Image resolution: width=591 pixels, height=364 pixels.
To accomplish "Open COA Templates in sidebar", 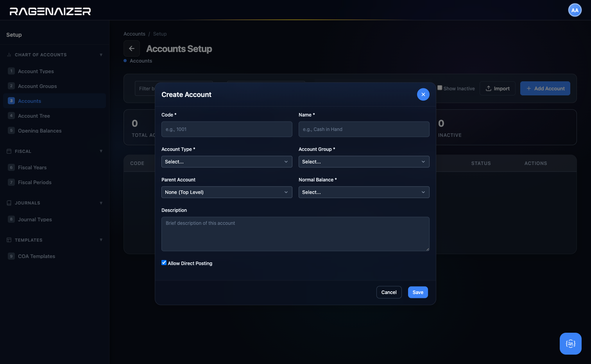I will (x=54, y=256).
